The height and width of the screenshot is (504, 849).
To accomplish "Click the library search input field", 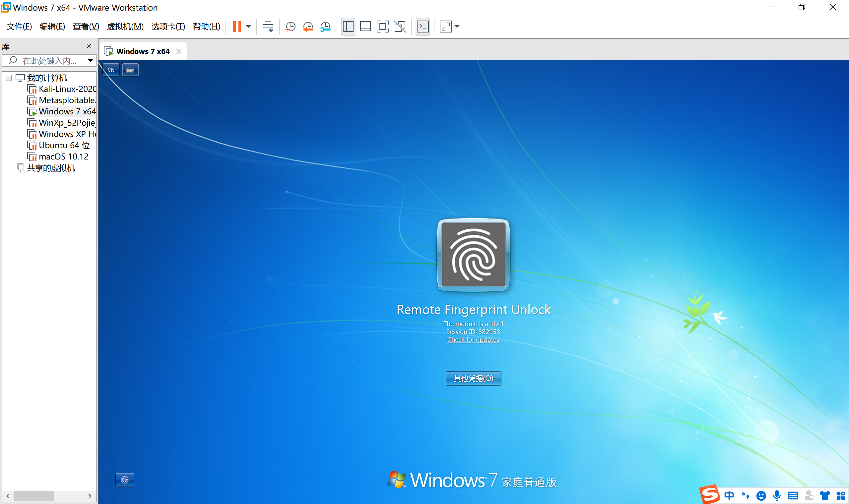I will tap(49, 61).
